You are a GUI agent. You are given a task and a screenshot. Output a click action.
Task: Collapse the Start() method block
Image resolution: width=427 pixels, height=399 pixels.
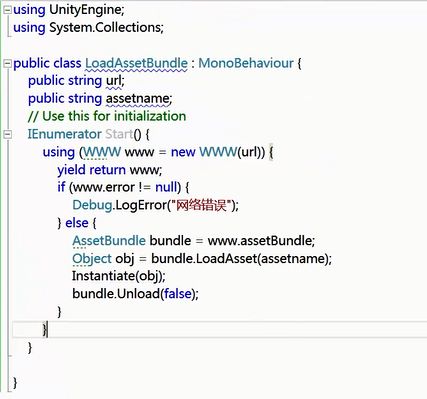point(7,135)
